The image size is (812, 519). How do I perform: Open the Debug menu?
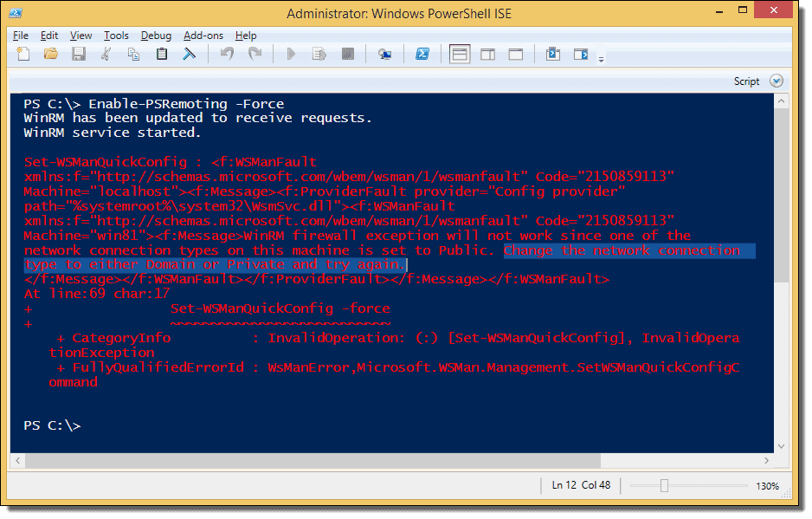156,36
